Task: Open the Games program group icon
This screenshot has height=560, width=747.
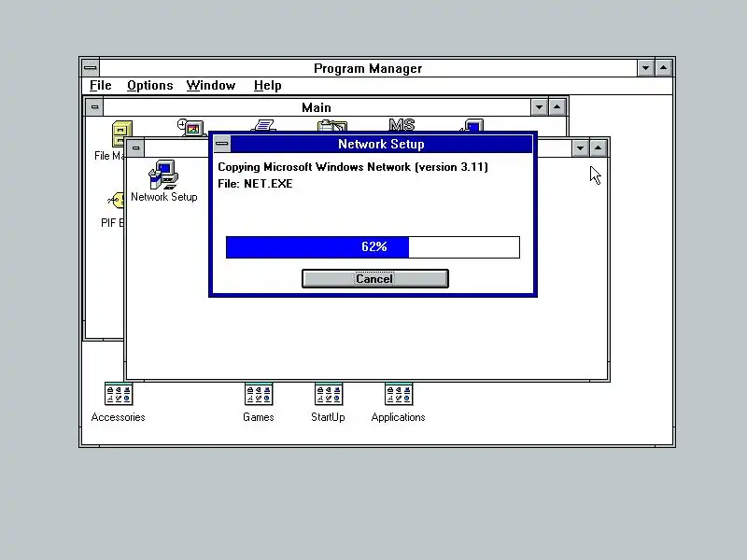Action: click(259, 402)
